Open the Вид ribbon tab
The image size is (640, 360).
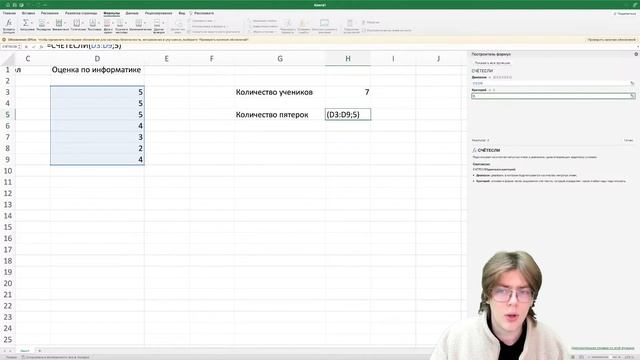point(182,13)
